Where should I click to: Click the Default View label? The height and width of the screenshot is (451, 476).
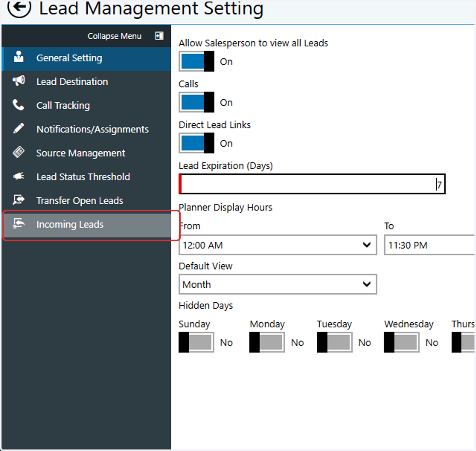[x=205, y=266]
